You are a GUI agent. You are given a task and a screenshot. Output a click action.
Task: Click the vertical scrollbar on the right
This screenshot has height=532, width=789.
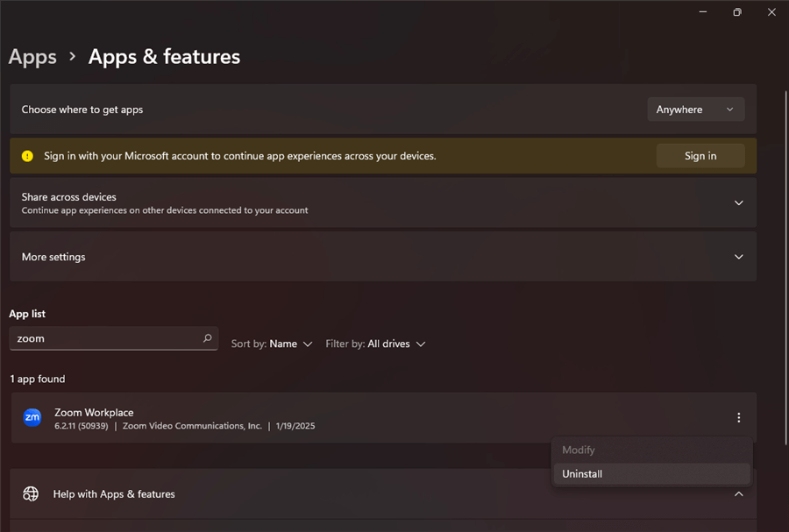click(780, 263)
